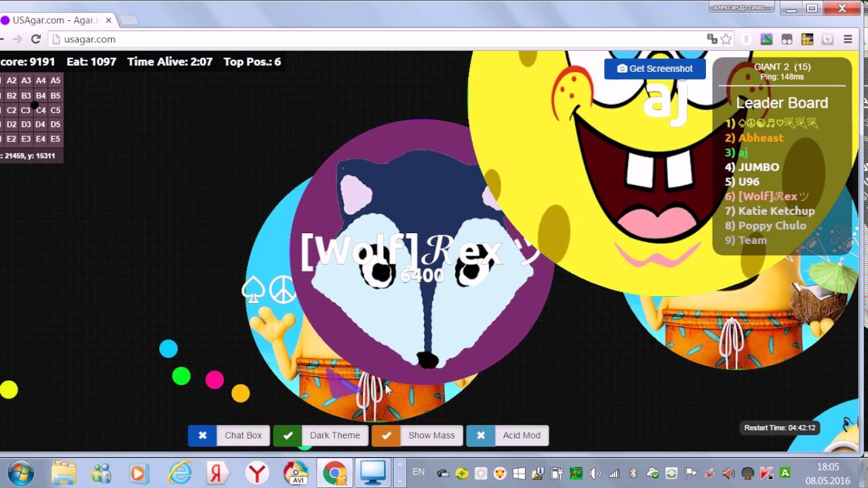The image size is (868, 488).
Task: Click Abheast in the leaderboard
Action: (x=760, y=138)
